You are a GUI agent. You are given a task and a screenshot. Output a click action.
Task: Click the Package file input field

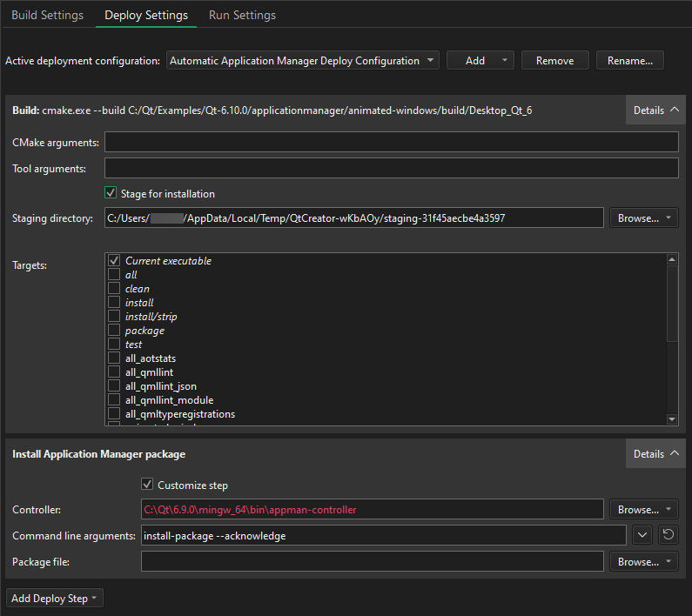(372, 562)
